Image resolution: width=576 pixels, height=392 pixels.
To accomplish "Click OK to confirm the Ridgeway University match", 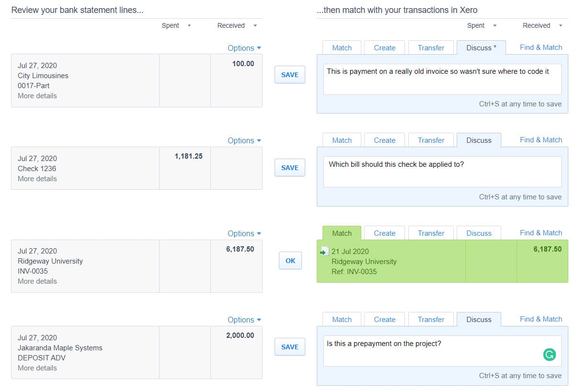I will coord(289,261).
